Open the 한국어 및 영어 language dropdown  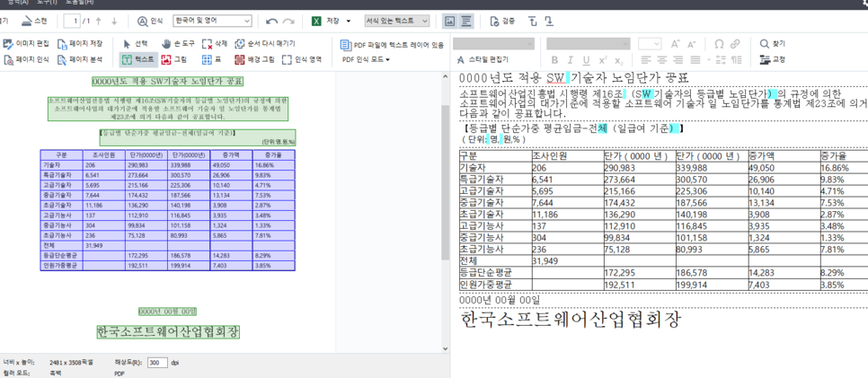(x=213, y=21)
